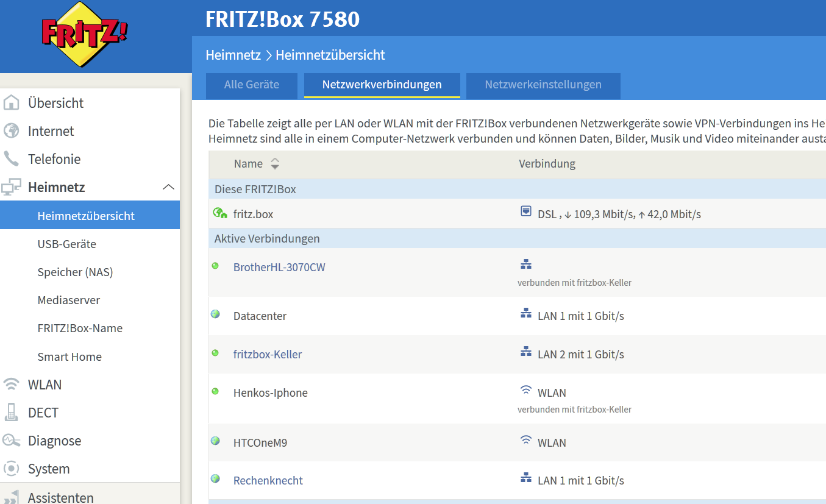Image resolution: width=826 pixels, height=504 pixels.
Task: Click the Diese FRITZ!Box section header
Action: (255, 189)
